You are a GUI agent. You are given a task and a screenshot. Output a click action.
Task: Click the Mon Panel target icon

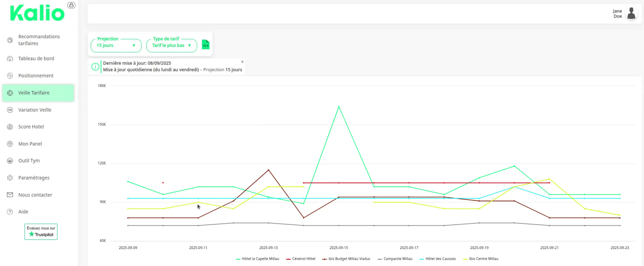pos(10,144)
